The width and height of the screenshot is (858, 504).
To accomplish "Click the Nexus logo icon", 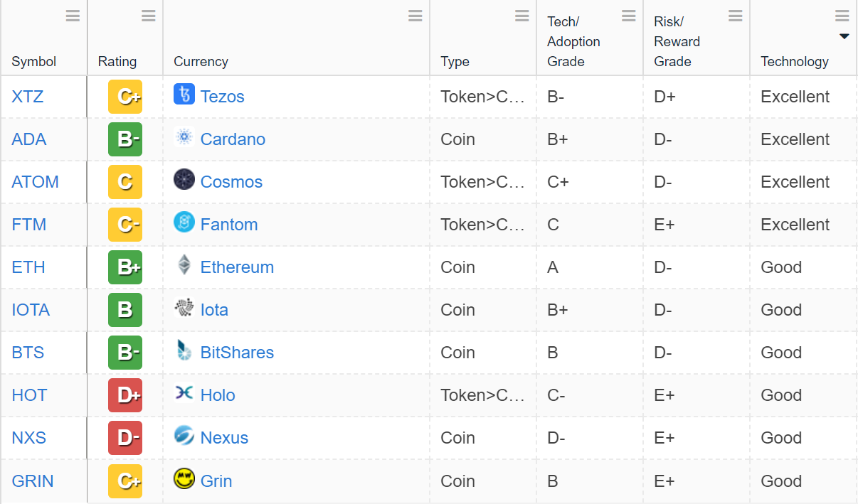I will tap(184, 435).
